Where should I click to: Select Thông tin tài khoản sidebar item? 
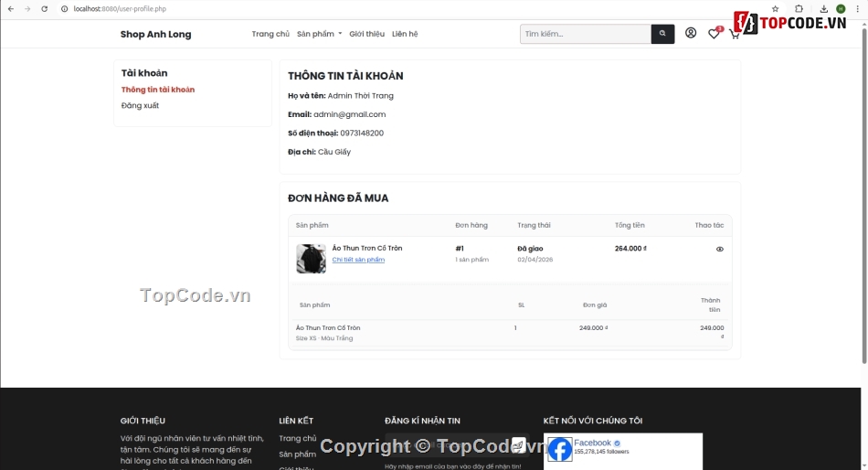(x=158, y=90)
